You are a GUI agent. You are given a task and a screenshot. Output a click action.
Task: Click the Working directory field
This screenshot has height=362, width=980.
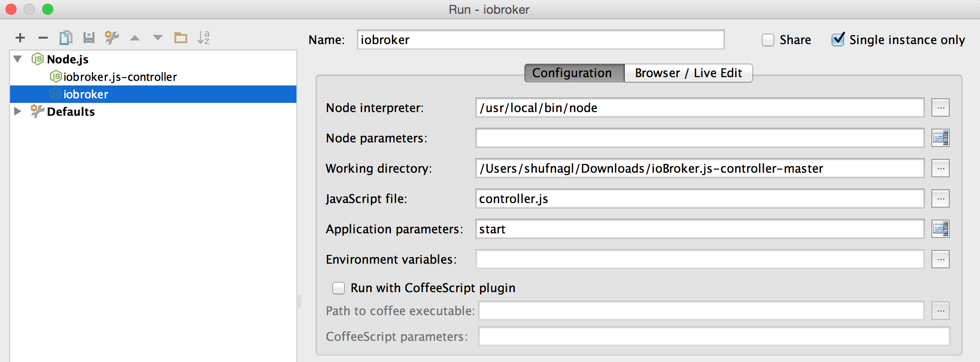tap(700, 169)
